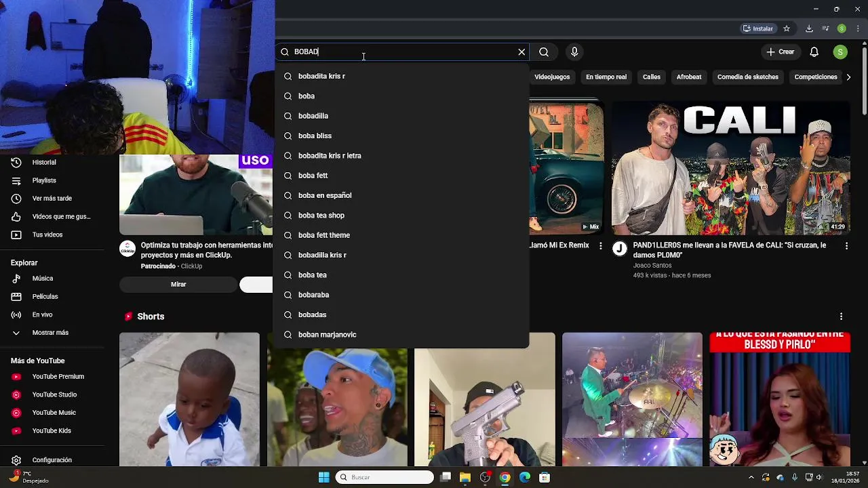Open Microsoft Edge from the taskbar
868x488 pixels.
click(x=525, y=477)
